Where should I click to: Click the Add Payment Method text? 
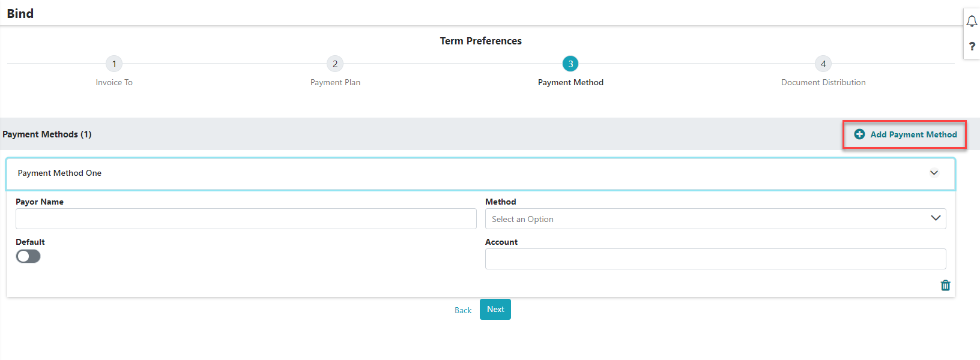(x=913, y=134)
